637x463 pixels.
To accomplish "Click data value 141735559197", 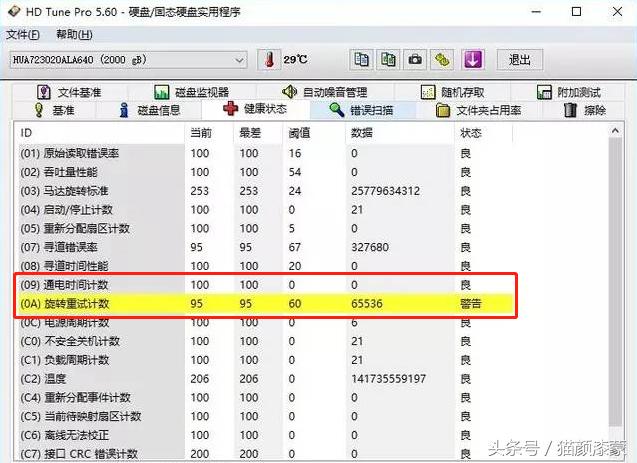I will click(x=388, y=379).
